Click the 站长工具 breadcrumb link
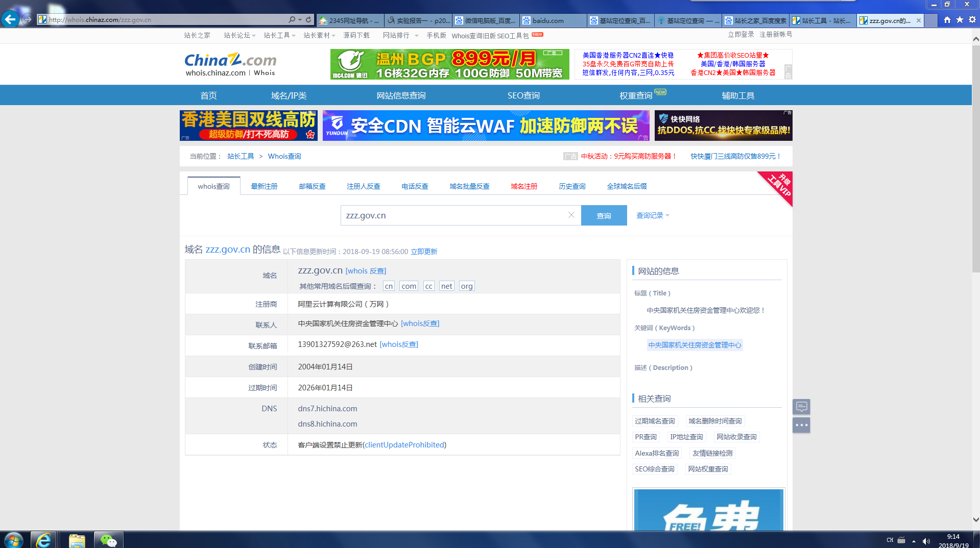This screenshot has width=980, height=548. pyautogui.click(x=241, y=156)
